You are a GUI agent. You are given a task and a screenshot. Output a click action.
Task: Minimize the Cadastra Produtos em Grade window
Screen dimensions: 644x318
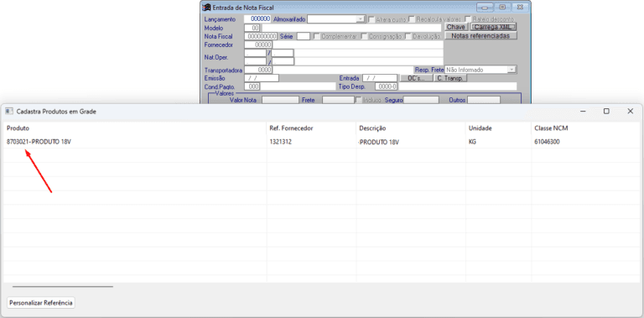point(583,112)
